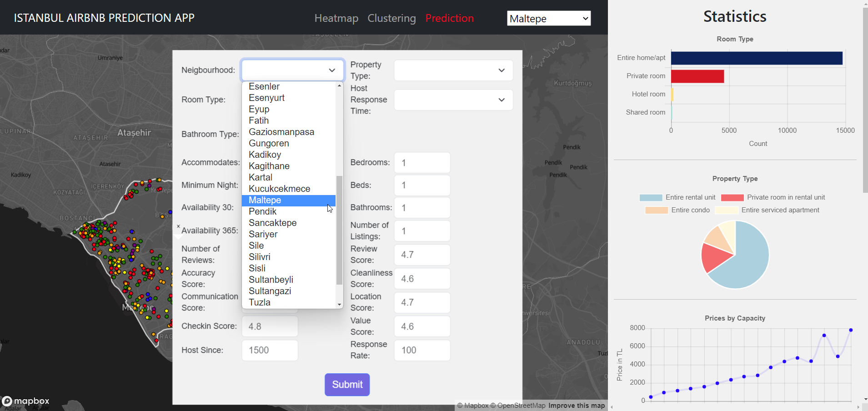868x411 pixels.
Task: Open the Neighbourhood dropdown
Action: pyautogui.click(x=291, y=70)
